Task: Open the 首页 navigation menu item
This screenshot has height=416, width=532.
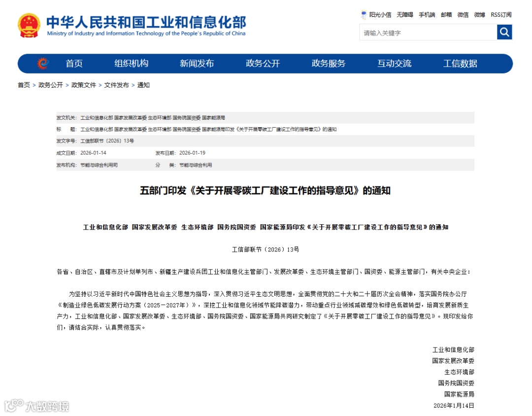Action: pos(74,64)
